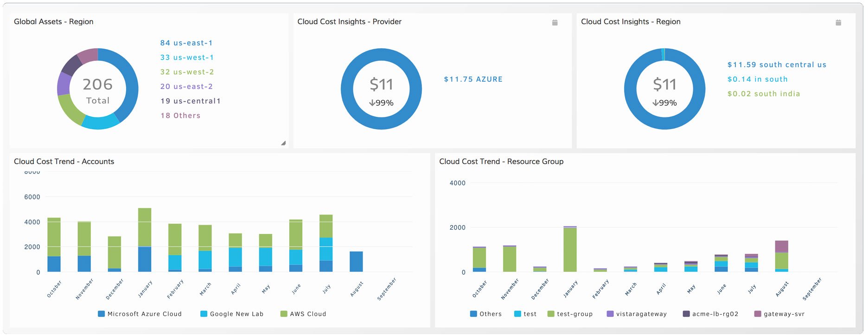Open calendar icon in Cloud Cost Insights - Region
The width and height of the screenshot is (868, 336).
pyautogui.click(x=838, y=22)
